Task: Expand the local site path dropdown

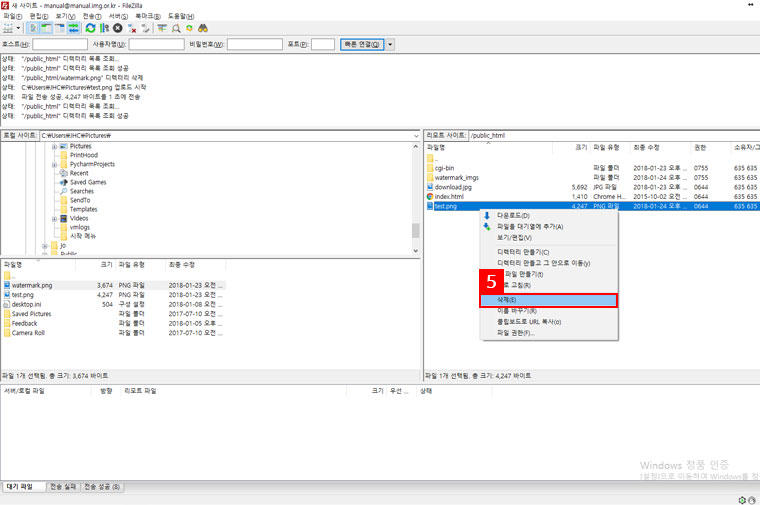Action: (414, 135)
